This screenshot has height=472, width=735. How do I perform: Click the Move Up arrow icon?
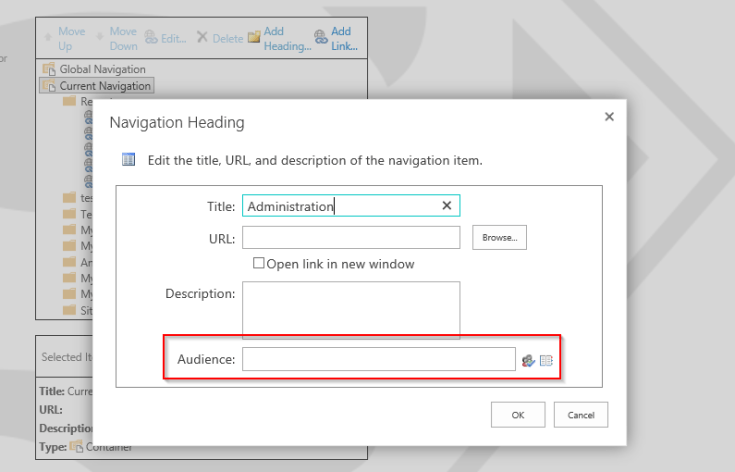pos(47,38)
